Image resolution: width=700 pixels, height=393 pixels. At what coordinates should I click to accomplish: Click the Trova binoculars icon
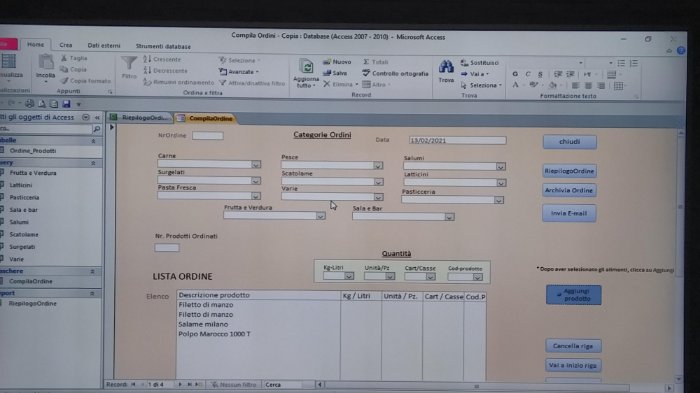coord(446,67)
